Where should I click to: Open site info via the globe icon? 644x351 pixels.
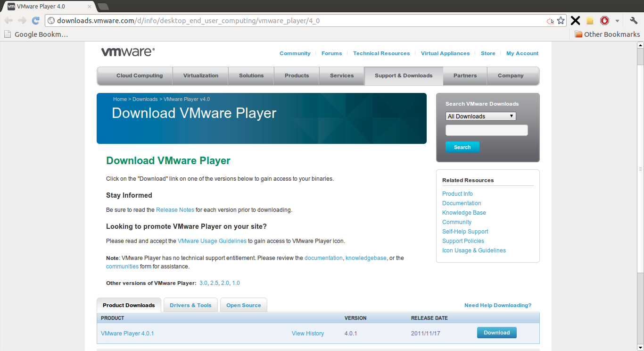(51, 21)
